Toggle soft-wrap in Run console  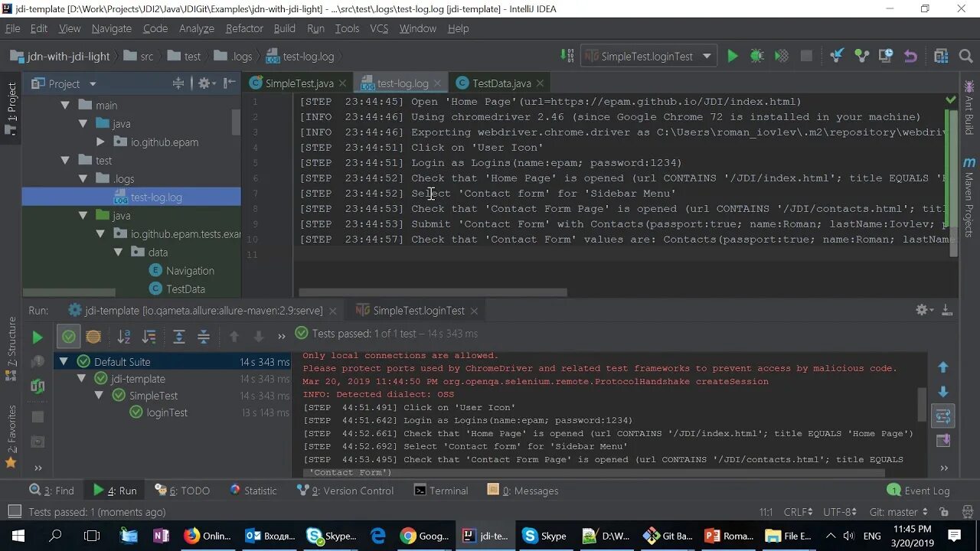click(943, 416)
